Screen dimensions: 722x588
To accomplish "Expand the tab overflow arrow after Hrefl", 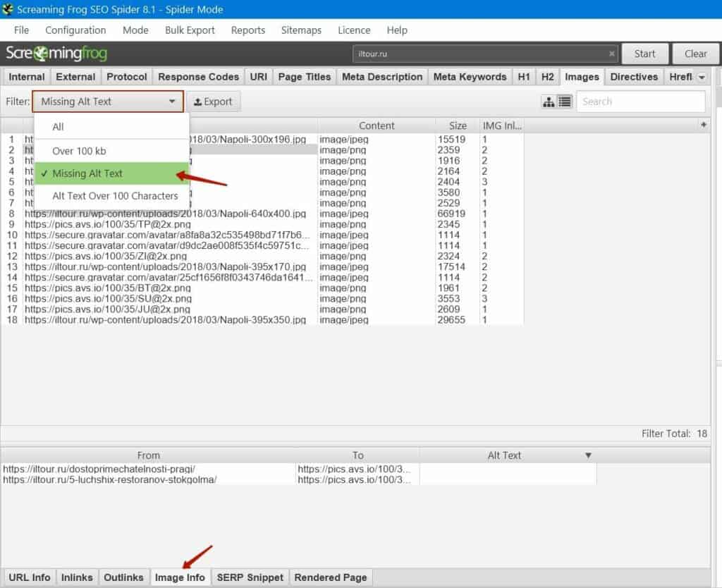I will point(702,78).
